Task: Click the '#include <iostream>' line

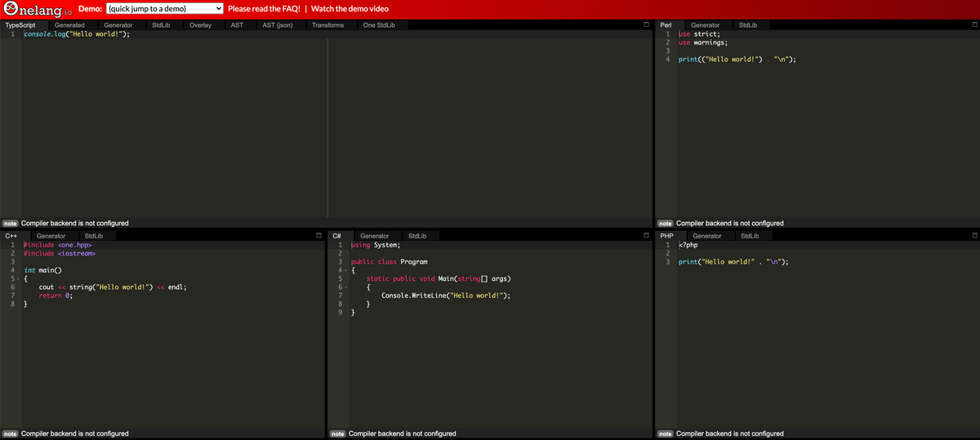Action: pos(60,253)
